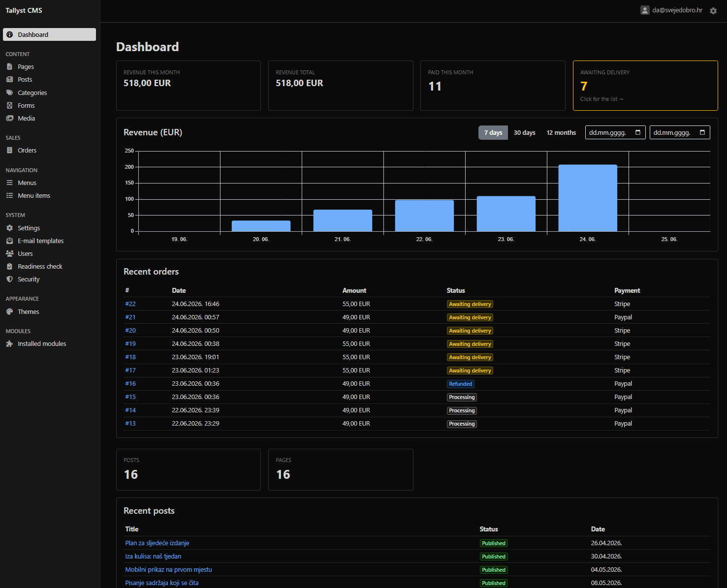The image size is (727, 588).
Task: Click the Categories tags icon
Action: (x=9, y=93)
